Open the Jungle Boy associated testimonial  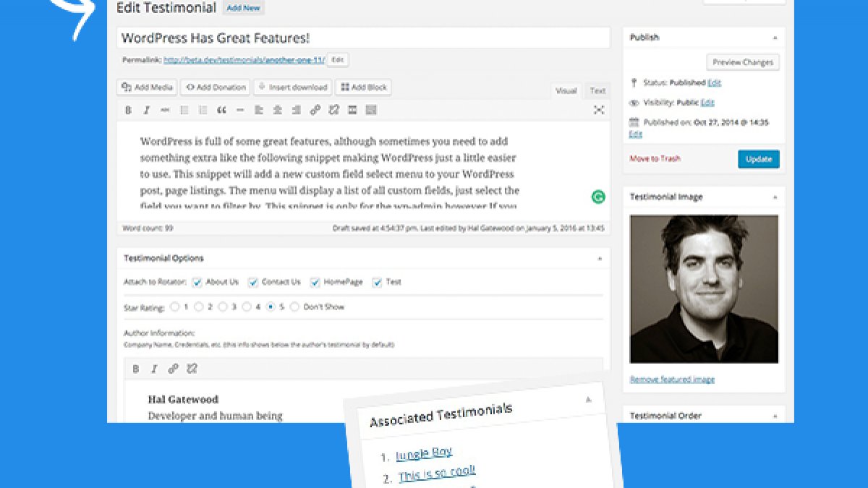pyautogui.click(x=424, y=453)
